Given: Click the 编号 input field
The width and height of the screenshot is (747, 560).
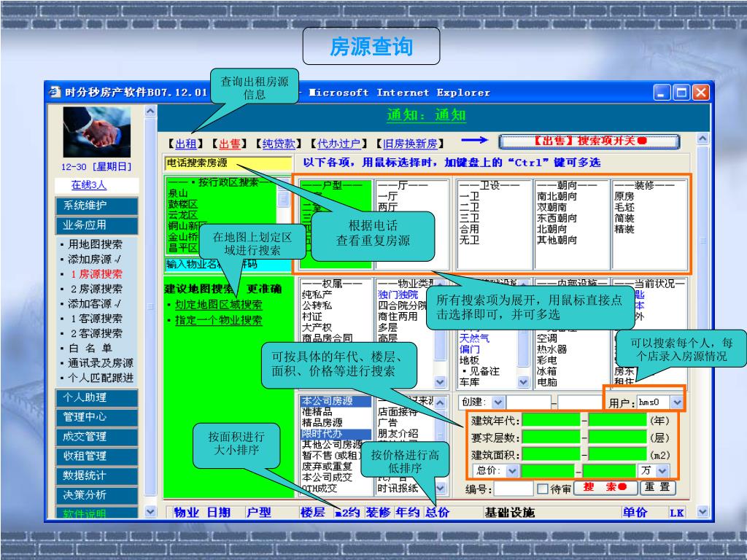Looking at the screenshot, I should click(513, 489).
